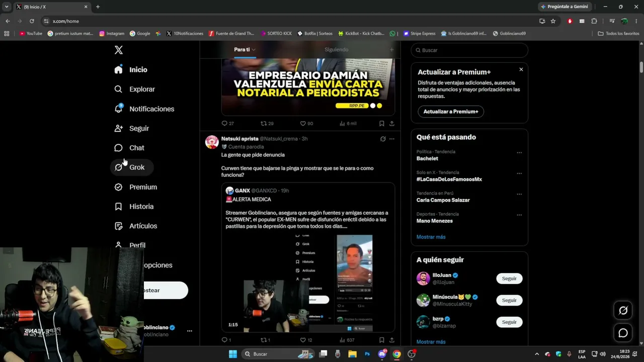Open the Perfil sidebar item
Image resolution: width=644 pixels, height=362 pixels.
tap(130, 245)
